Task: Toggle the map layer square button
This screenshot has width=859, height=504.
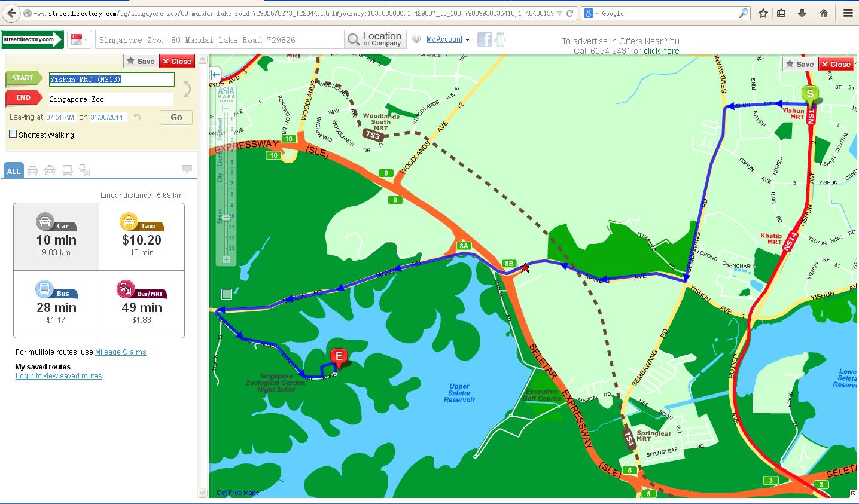Action: 226,294
